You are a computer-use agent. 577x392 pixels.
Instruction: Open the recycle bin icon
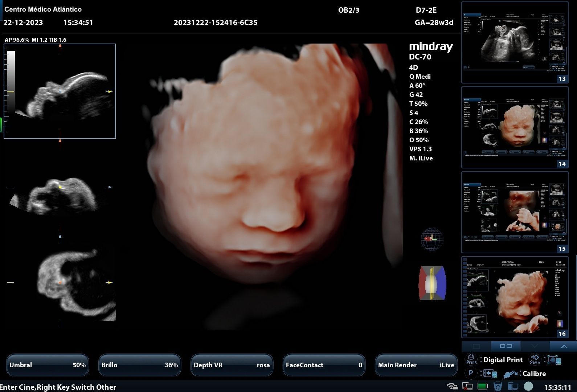pos(498,386)
